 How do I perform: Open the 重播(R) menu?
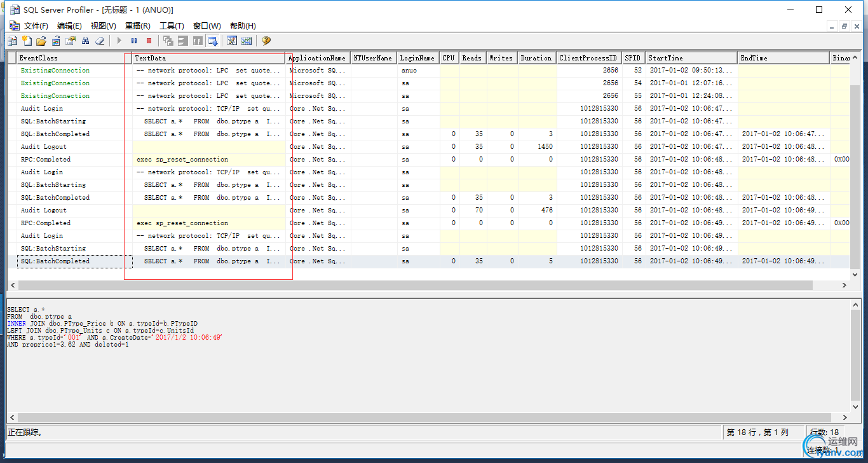[137, 26]
